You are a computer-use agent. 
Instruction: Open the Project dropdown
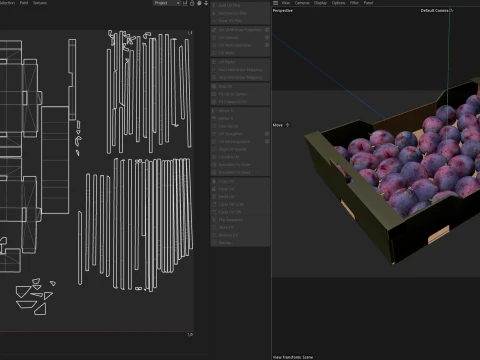tap(167, 3)
